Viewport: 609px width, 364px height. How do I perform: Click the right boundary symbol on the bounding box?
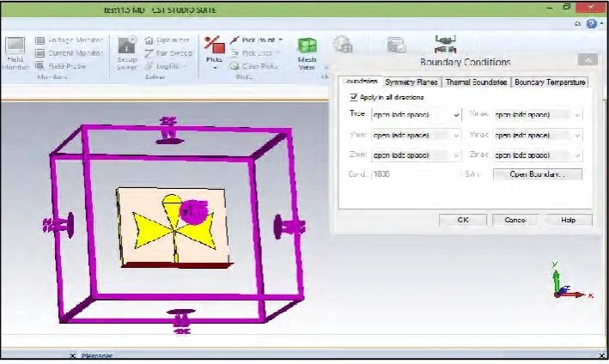(289, 227)
